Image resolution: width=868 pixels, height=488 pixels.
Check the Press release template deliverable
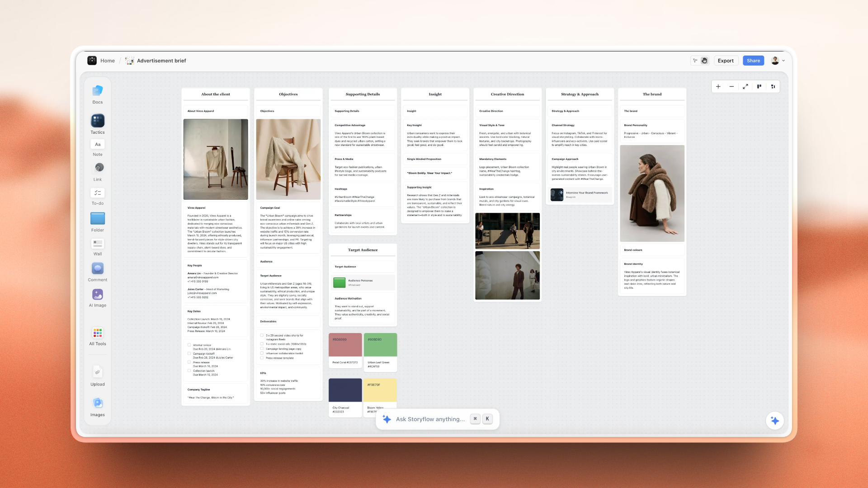tap(262, 358)
